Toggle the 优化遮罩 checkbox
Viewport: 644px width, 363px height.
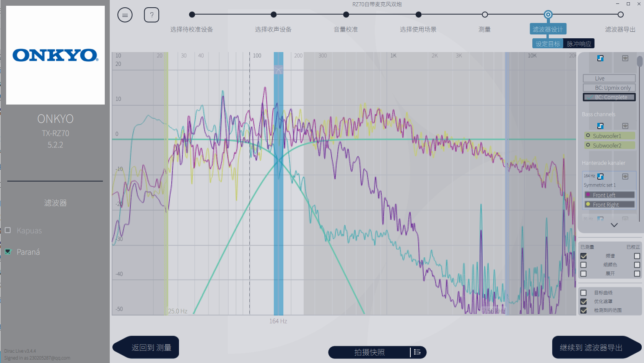click(x=584, y=302)
